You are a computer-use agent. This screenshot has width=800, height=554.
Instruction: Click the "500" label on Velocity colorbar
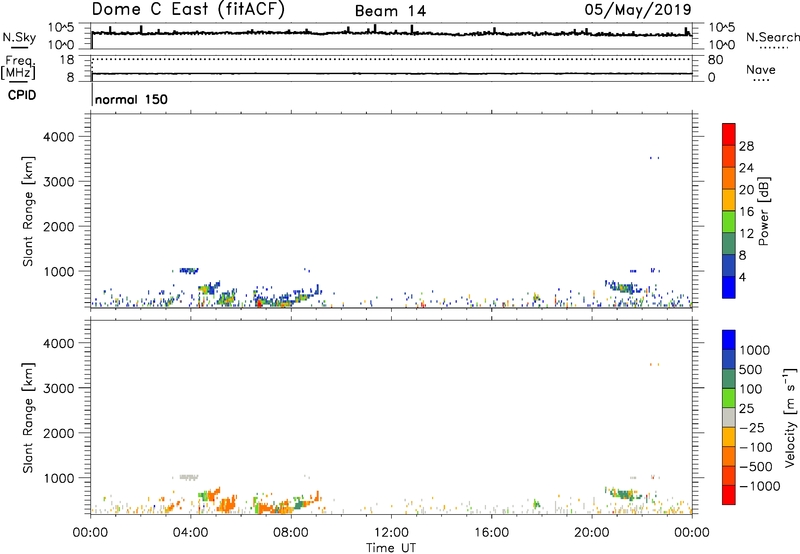click(x=750, y=369)
